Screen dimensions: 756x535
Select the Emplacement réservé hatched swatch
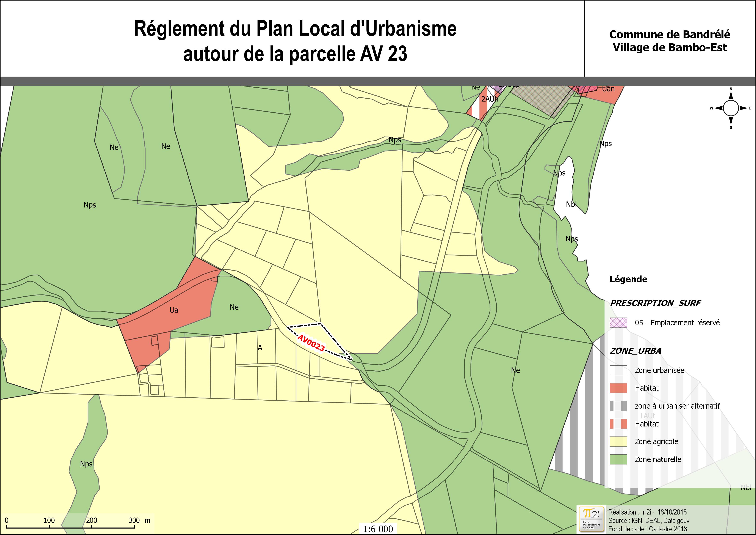coord(618,323)
